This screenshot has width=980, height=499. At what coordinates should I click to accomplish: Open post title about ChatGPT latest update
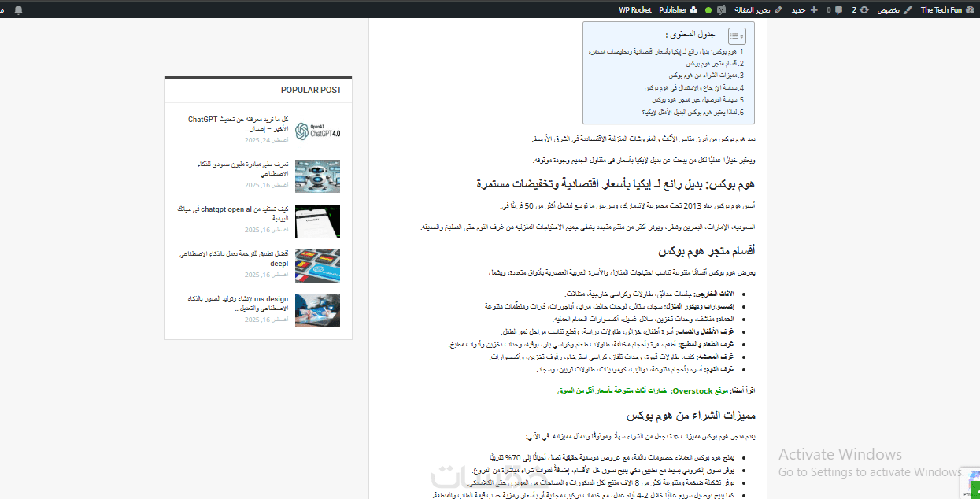(x=239, y=124)
